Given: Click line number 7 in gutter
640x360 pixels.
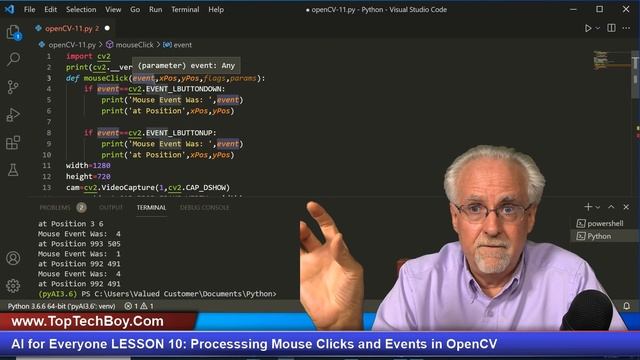Looking at the screenshot, I should tap(49, 122).
